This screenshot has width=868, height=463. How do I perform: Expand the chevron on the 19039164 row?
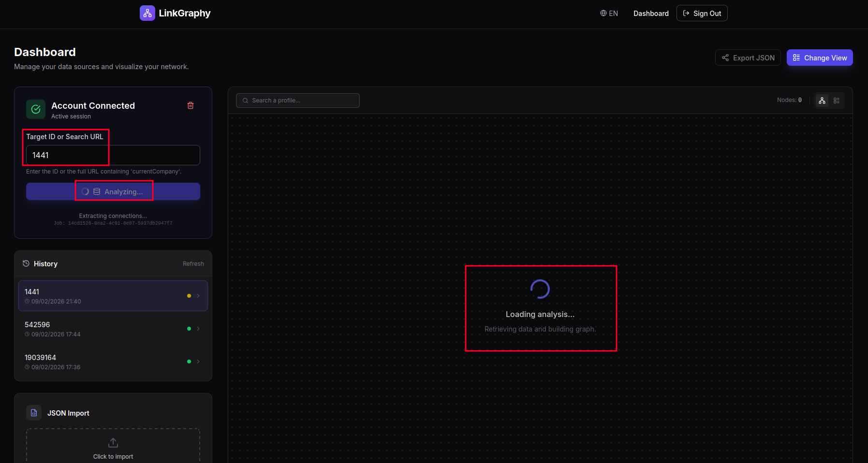198,362
